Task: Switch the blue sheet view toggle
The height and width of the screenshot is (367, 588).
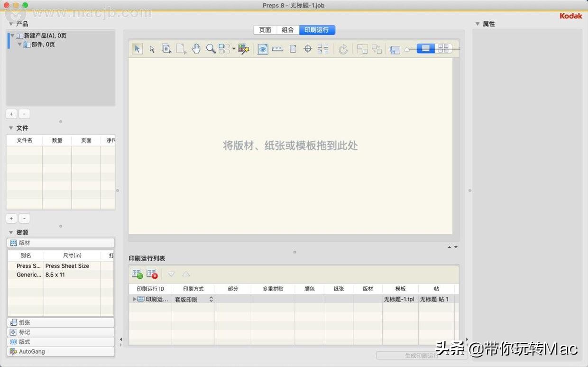Action: tap(426, 48)
